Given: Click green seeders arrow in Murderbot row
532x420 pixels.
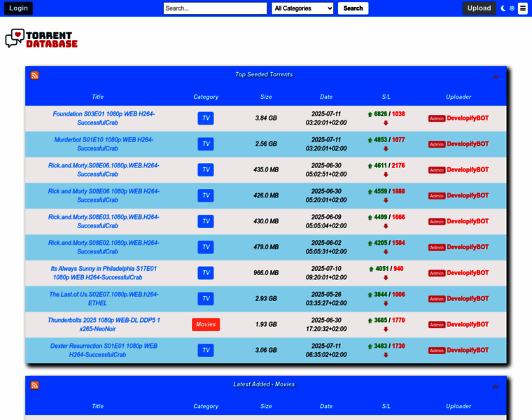Looking at the screenshot, I should [370, 140].
